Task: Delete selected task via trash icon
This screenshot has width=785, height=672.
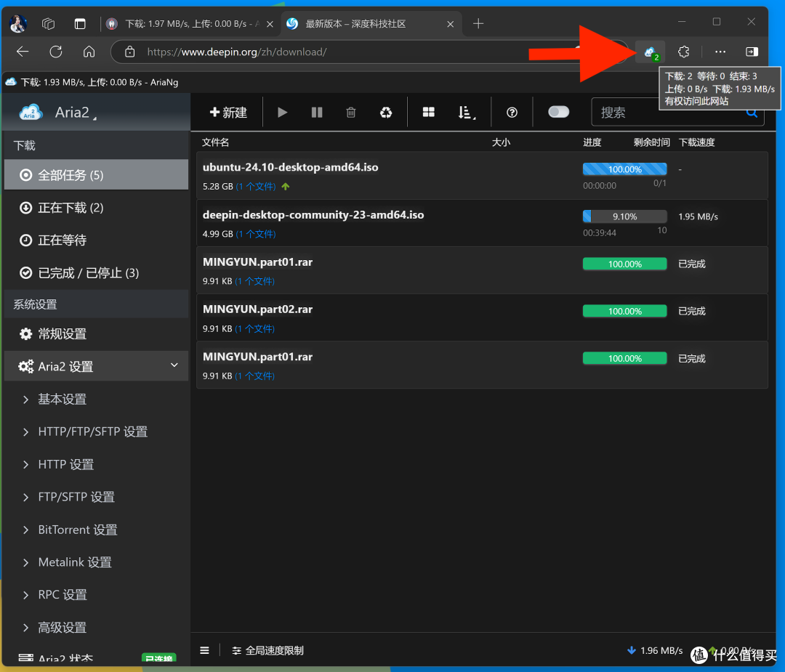Action: click(x=351, y=112)
